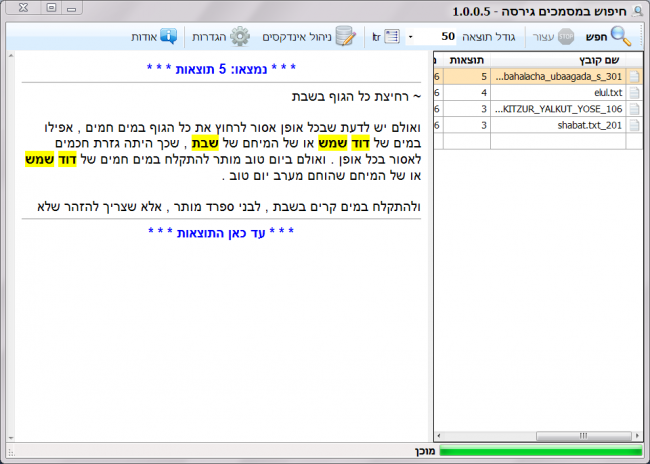Close the window with the X button

pyautogui.click(x=23, y=7)
